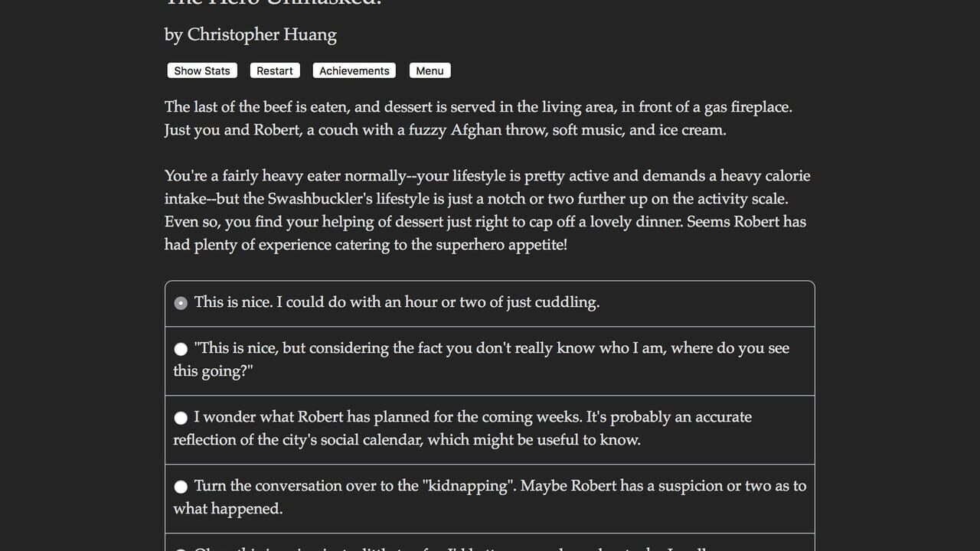
Task: Click the cut-off game title heading
Action: [x=273, y=3]
